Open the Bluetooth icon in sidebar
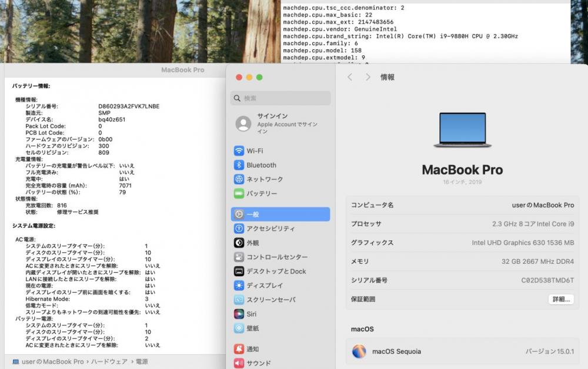The image size is (588, 369). [239, 165]
